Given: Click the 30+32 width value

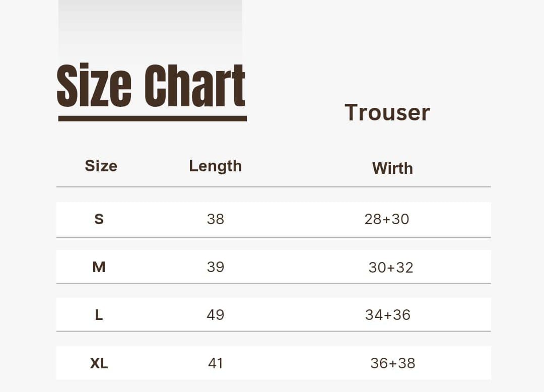Looking at the screenshot, I should click(391, 268).
